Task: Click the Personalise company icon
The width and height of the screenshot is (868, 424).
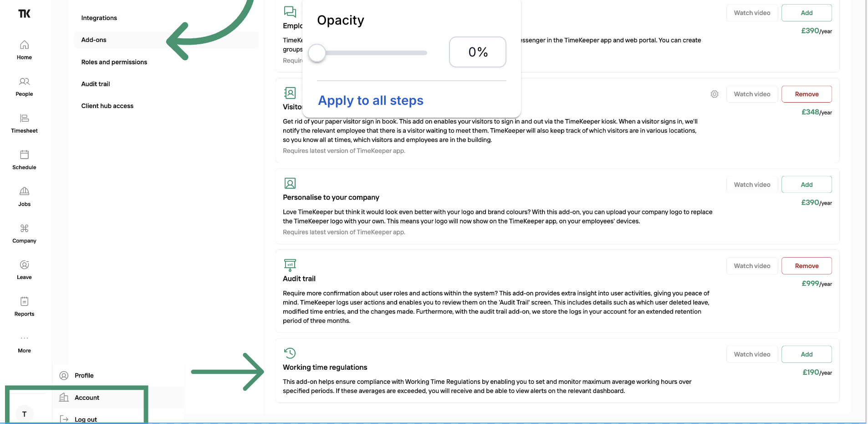Action: click(290, 183)
